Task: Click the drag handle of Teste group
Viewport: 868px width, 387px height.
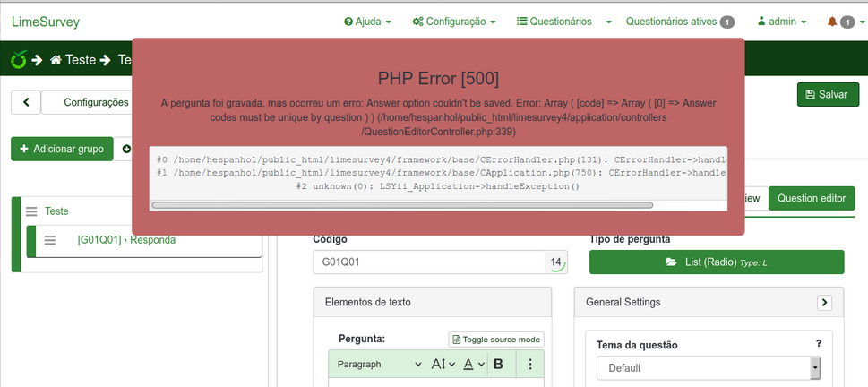Action: pyautogui.click(x=31, y=211)
